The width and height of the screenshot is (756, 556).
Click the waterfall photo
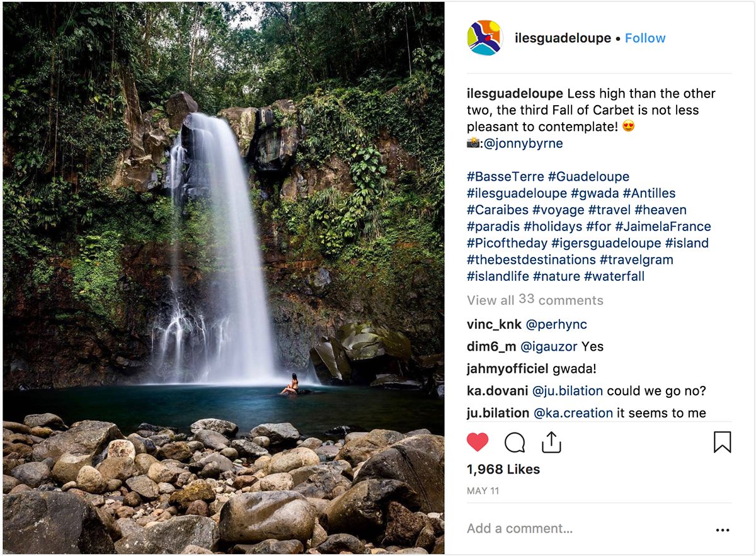point(224,278)
